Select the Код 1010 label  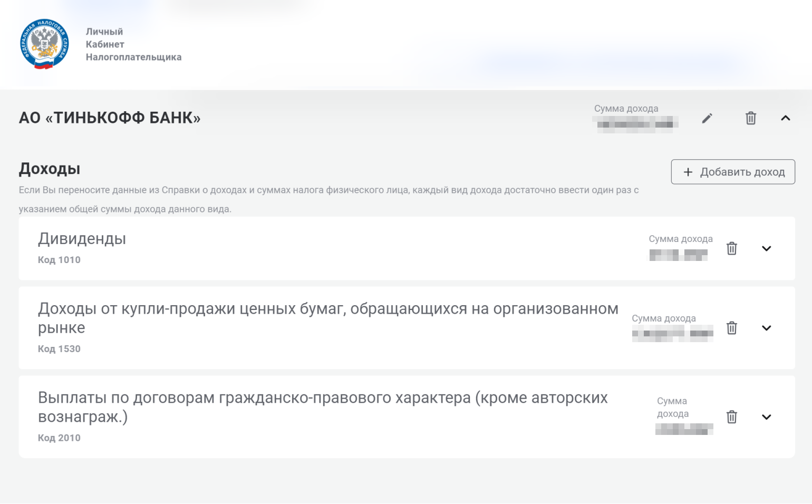pos(59,260)
